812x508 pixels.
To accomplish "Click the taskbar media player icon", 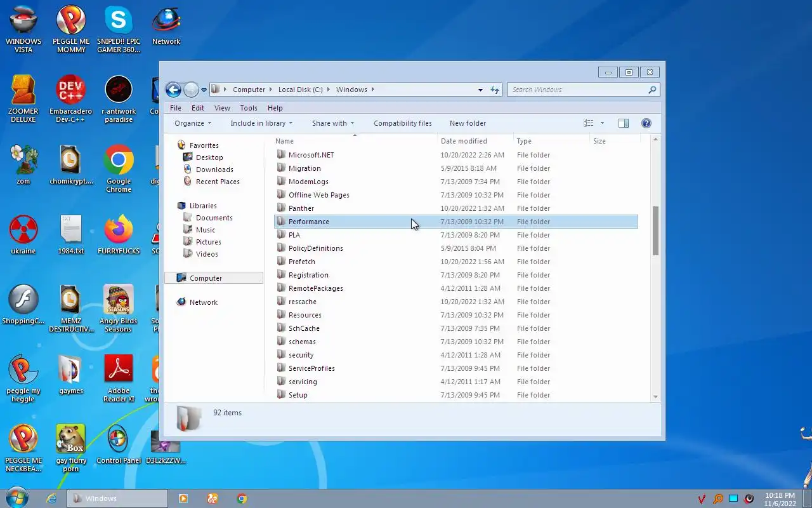I will (183, 498).
